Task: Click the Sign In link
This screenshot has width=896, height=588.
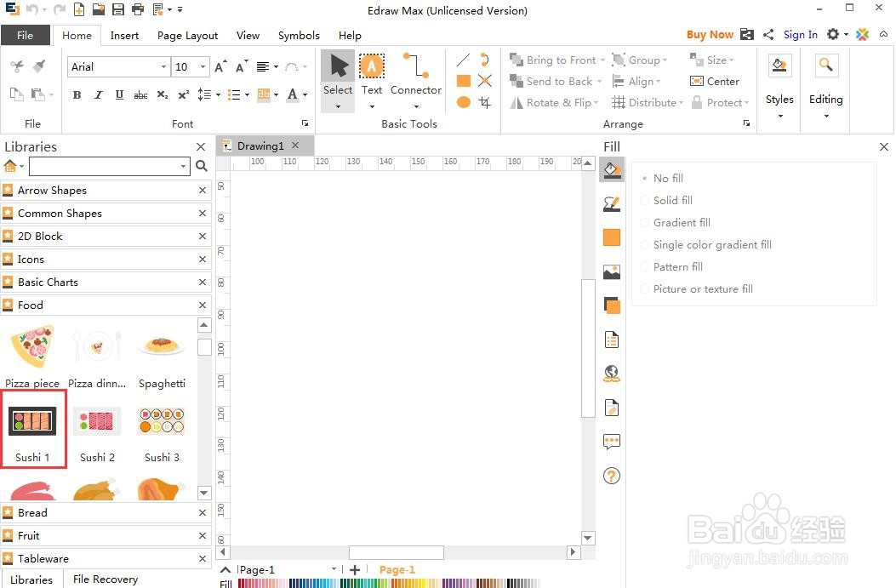Action: pyautogui.click(x=800, y=35)
